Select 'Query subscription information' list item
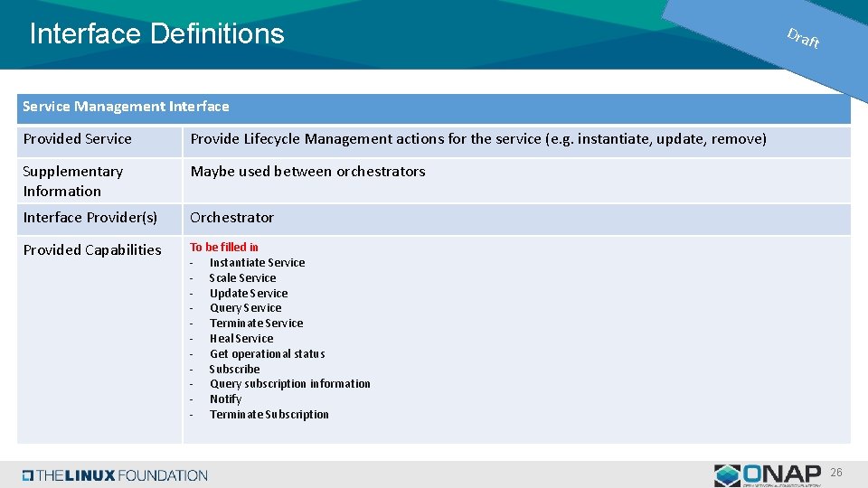 coord(290,384)
